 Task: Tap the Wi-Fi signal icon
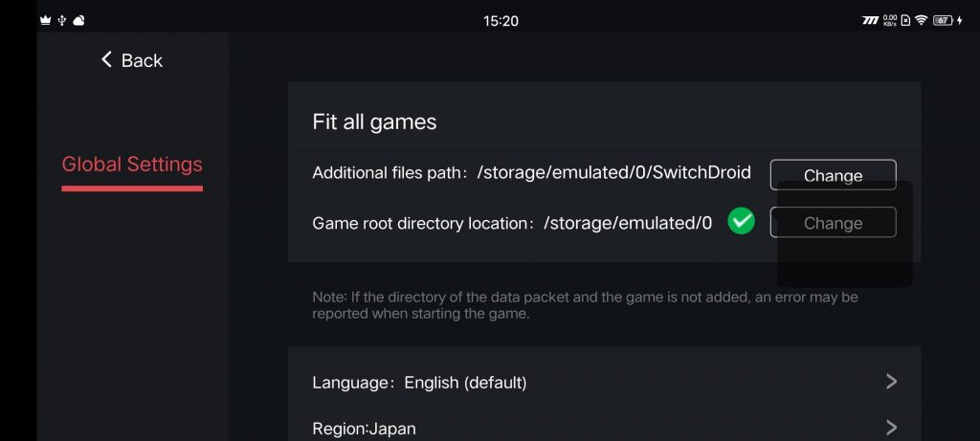click(921, 21)
